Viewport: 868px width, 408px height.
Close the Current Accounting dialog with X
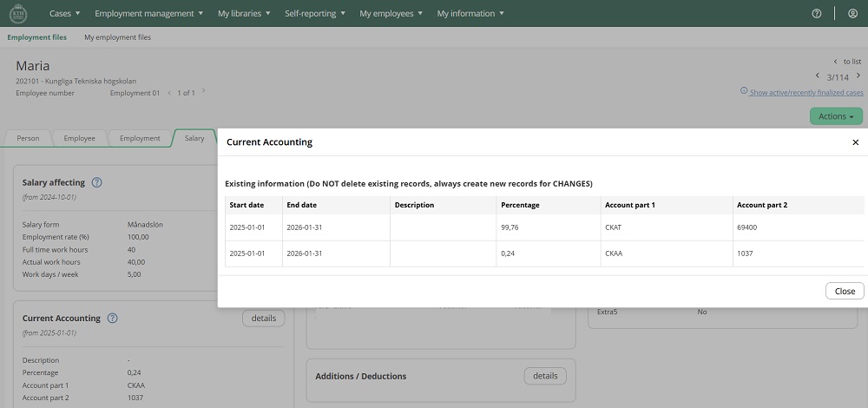(855, 142)
